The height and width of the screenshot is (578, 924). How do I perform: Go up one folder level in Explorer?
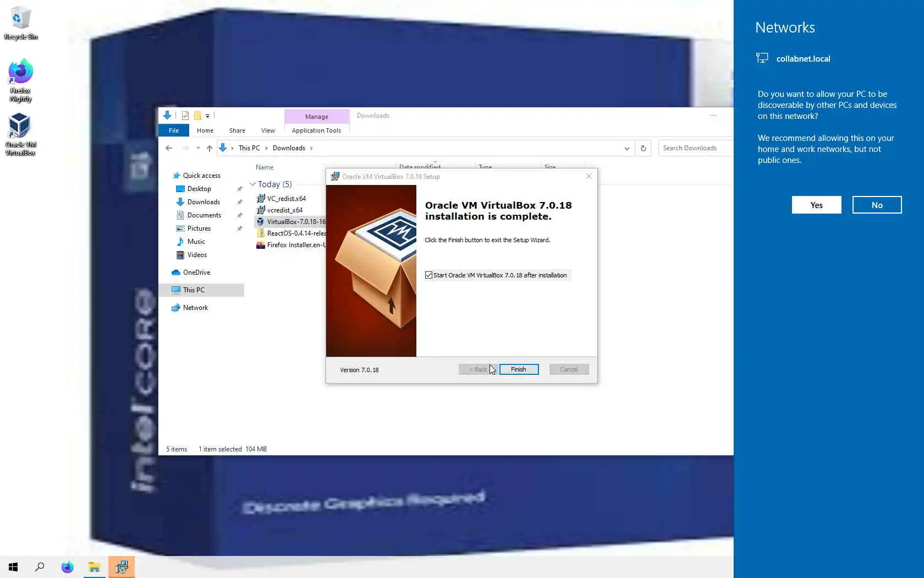click(x=210, y=148)
